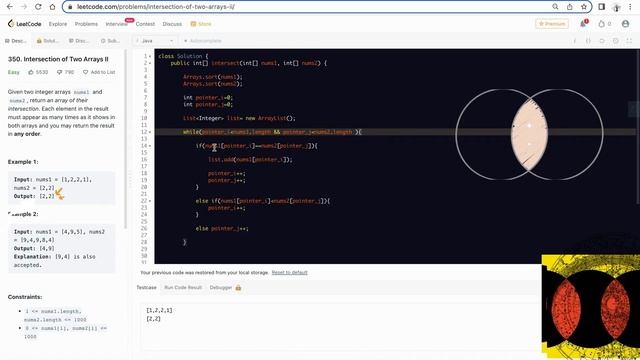The height and width of the screenshot is (360, 640).
Task: Open the Store link
Action: 201,24
